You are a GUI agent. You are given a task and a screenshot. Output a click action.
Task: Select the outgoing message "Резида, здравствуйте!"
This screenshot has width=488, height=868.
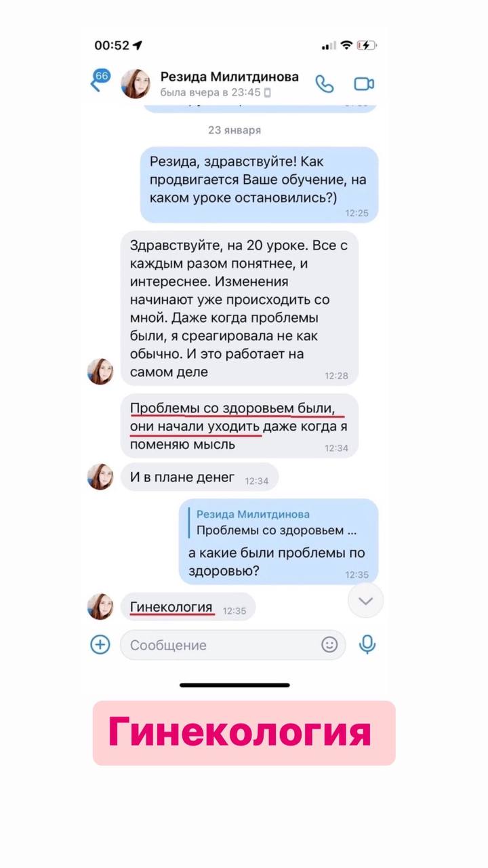(259, 184)
